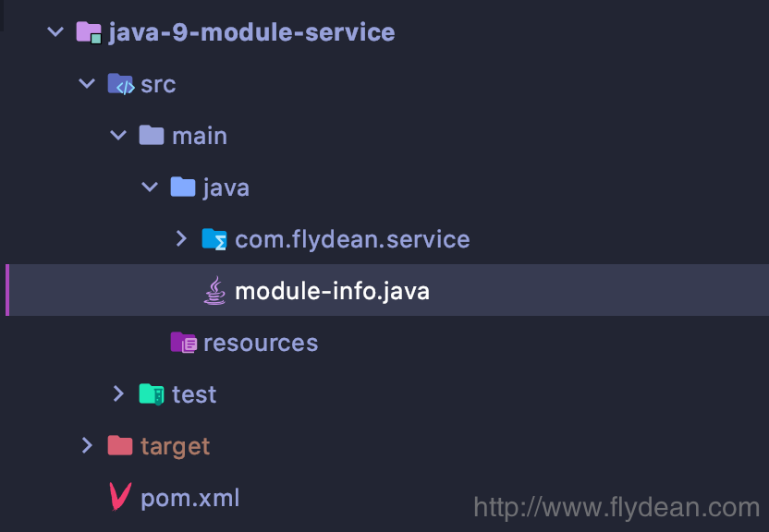This screenshot has width=769, height=532.
Task: Select the module-info.java file name
Action: click(332, 292)
